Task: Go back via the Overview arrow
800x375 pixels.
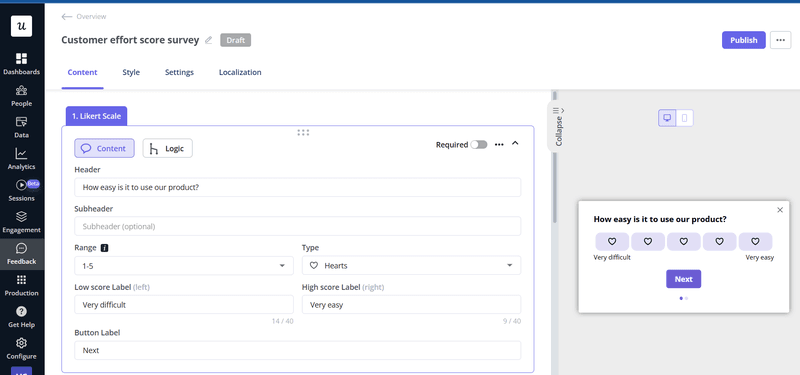Action: [x=66, y=16]
